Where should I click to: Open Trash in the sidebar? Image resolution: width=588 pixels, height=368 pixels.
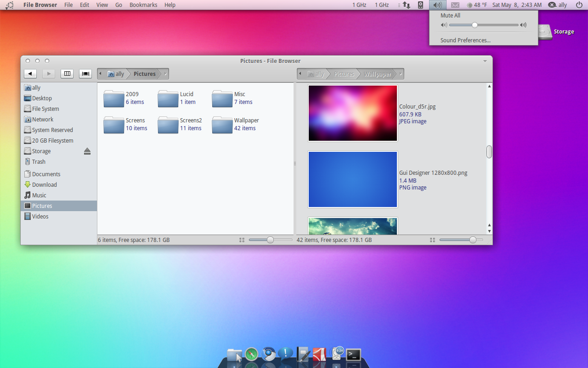tap(59, 162)
